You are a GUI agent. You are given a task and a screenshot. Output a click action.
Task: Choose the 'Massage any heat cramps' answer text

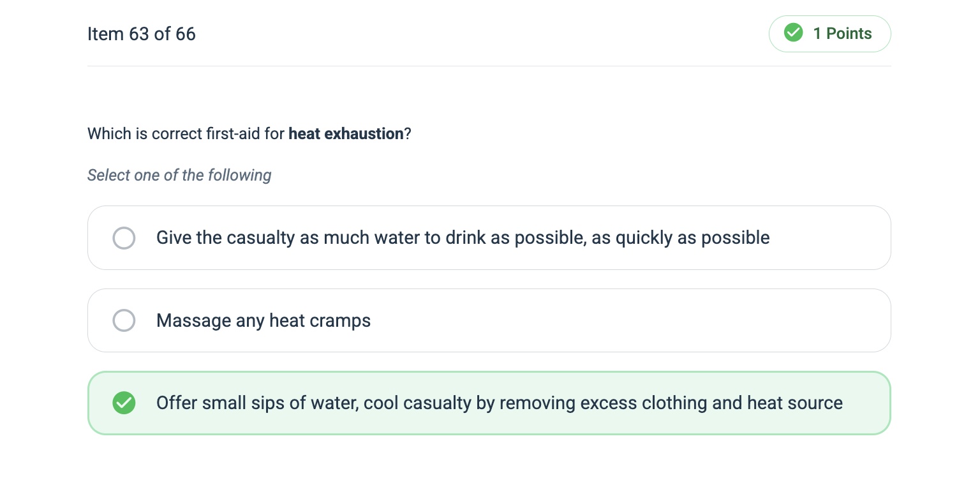point(263,320)
